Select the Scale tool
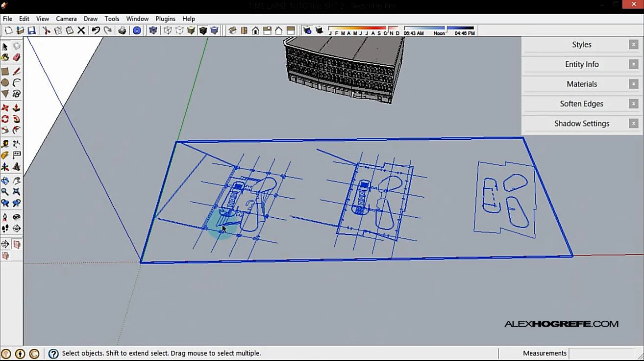The height and width of the screenshot is (361, 644). [5, 130]
